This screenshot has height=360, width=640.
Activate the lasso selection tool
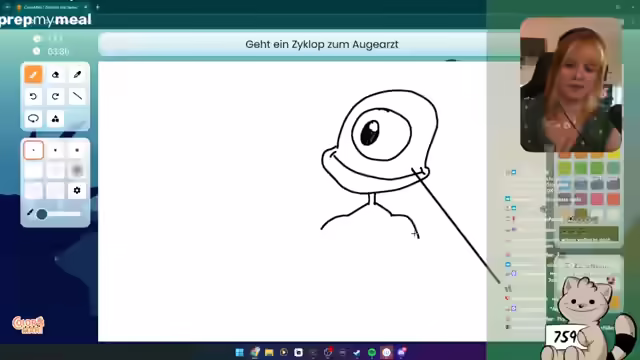click(x=33, y=118)
